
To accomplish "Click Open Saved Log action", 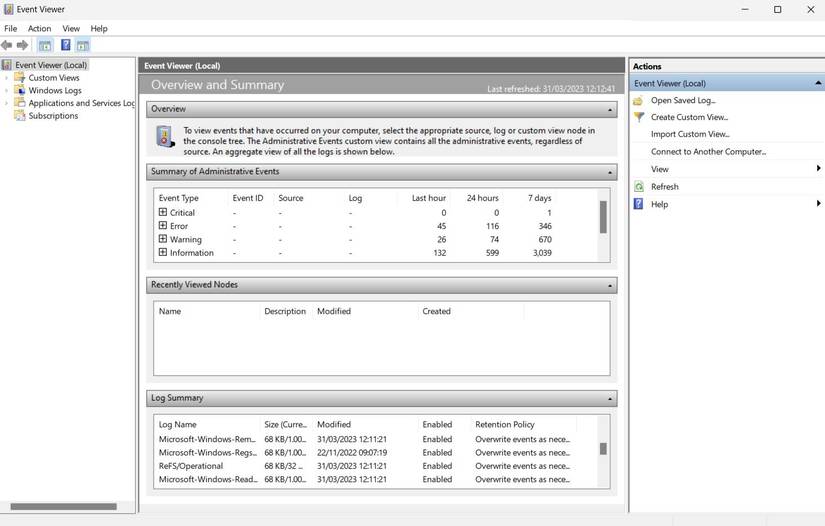I will click(x=683, y=100).
